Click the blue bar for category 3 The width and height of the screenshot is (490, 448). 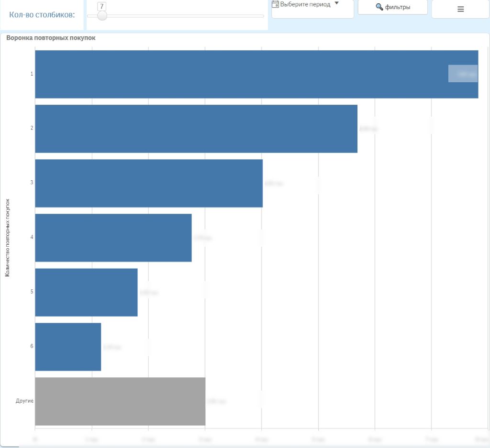pyautogui.click(x=149, y=183)
